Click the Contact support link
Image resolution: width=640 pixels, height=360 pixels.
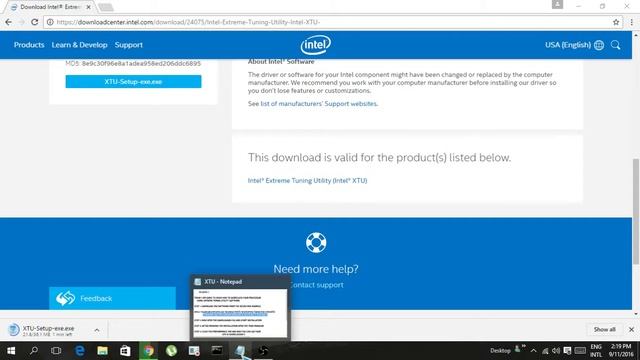click(x=316, y=285)
